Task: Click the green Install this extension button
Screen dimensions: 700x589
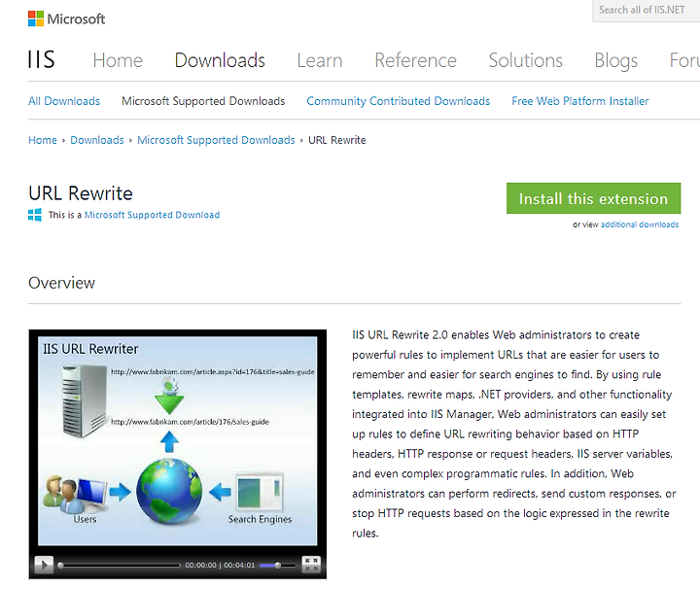Action: point(593,198)
